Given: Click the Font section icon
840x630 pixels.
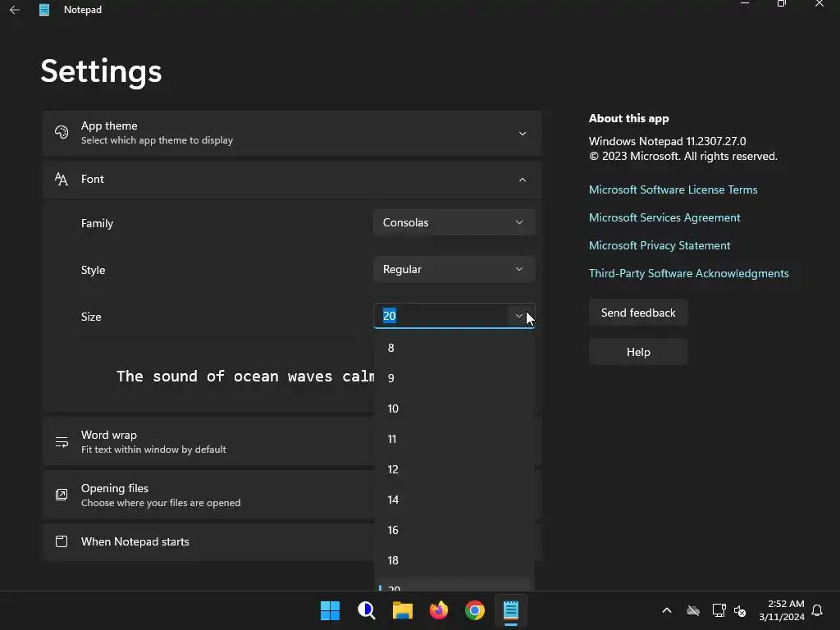Looking at the screenshot, I should (x=62, y=179).
